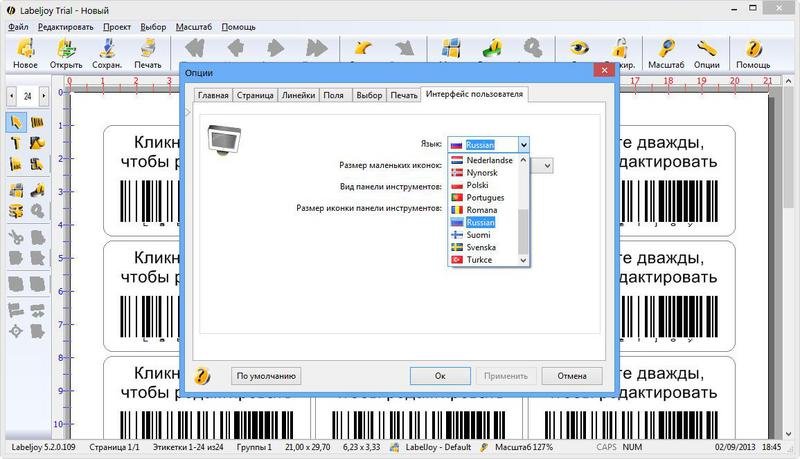The image size is (800, 459).
Task: Click the Отмена button
Action: point(572,376)
